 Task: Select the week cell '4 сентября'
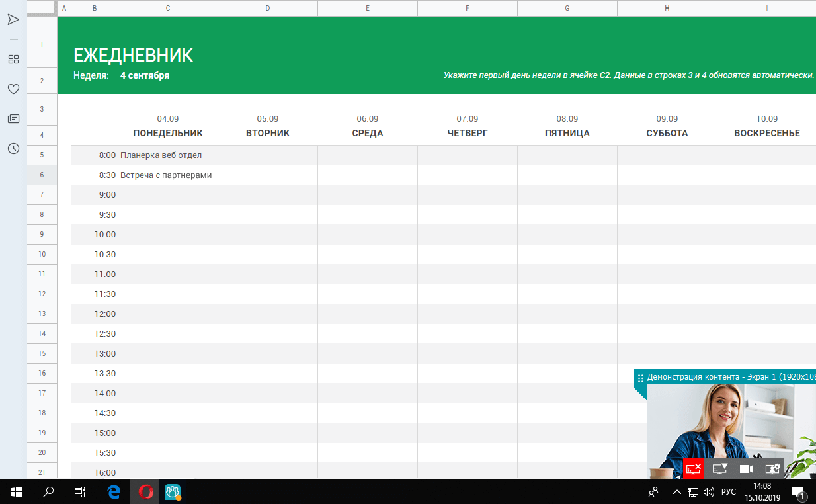(145, 76)
